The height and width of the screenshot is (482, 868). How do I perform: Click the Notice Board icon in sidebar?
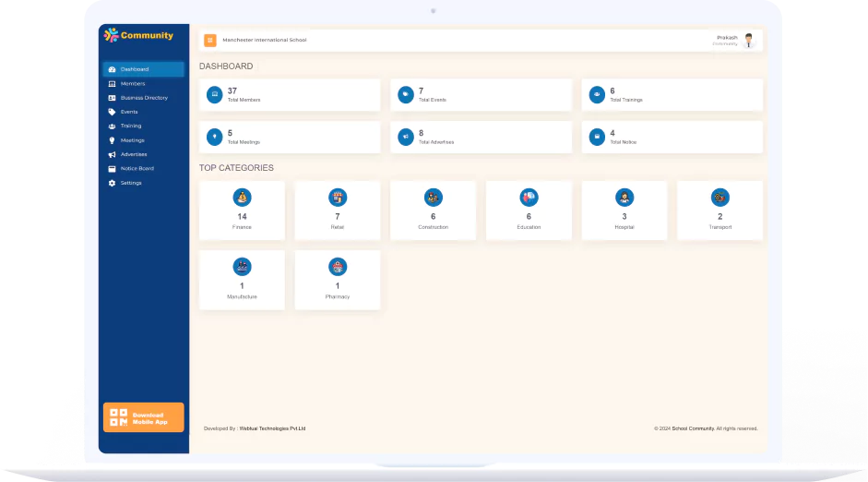(112, 168)
